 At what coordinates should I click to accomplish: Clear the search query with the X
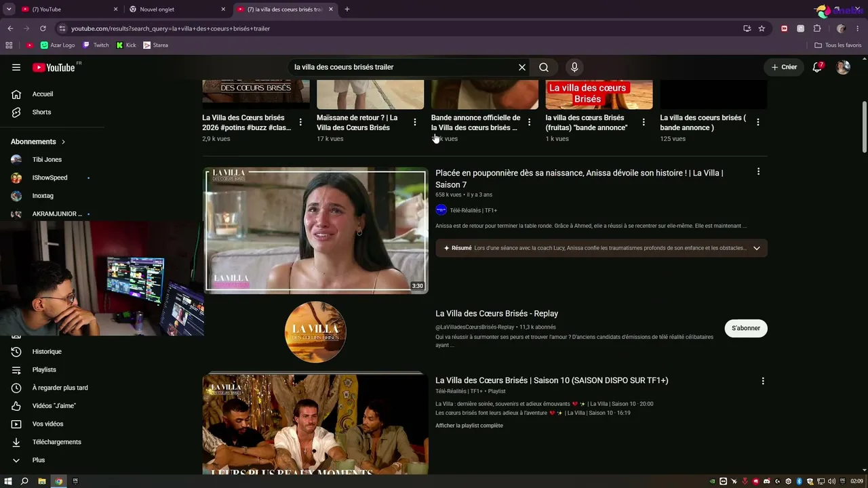[x=522, y=67]
